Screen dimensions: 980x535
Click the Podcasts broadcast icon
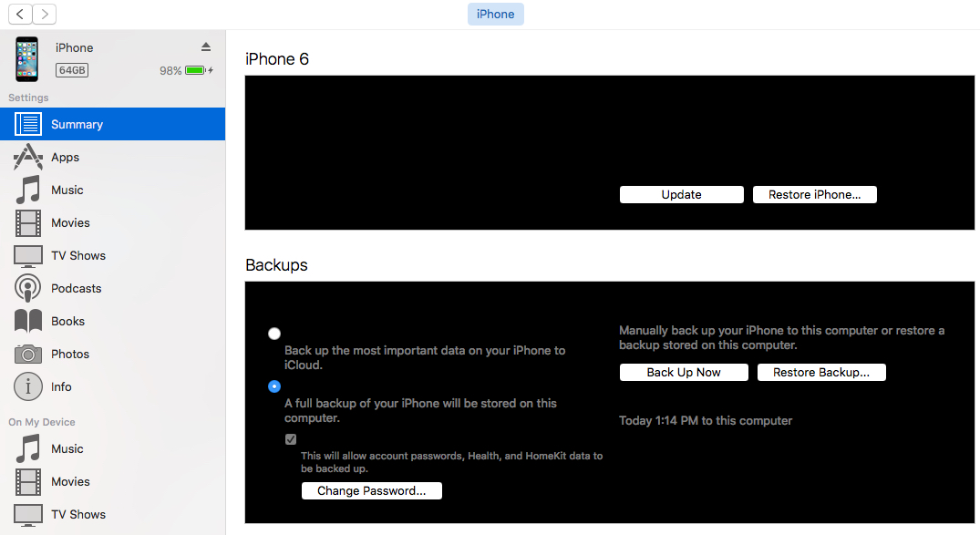(x=28, y=288)
